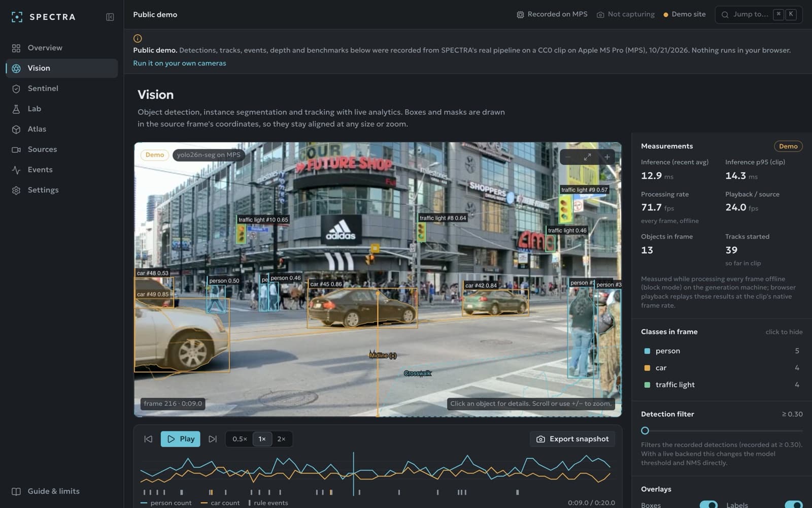
Task: Export a snapshot of the frame
Action: point(572,439)
